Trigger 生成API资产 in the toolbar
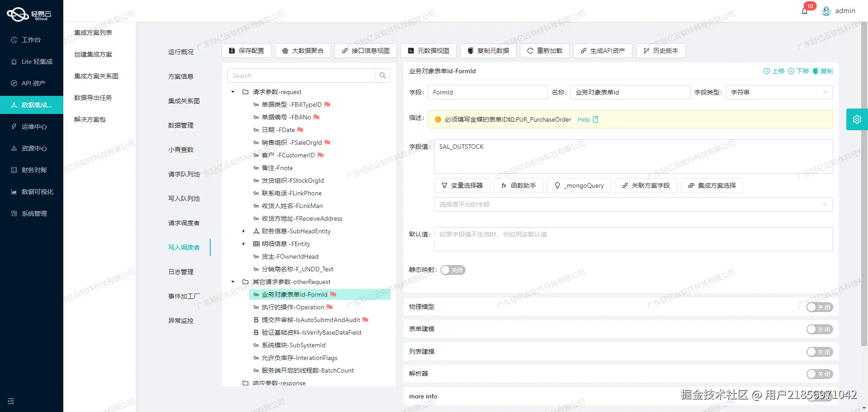Viewport: 868px width, 412px height. click(x=583, y=51)
